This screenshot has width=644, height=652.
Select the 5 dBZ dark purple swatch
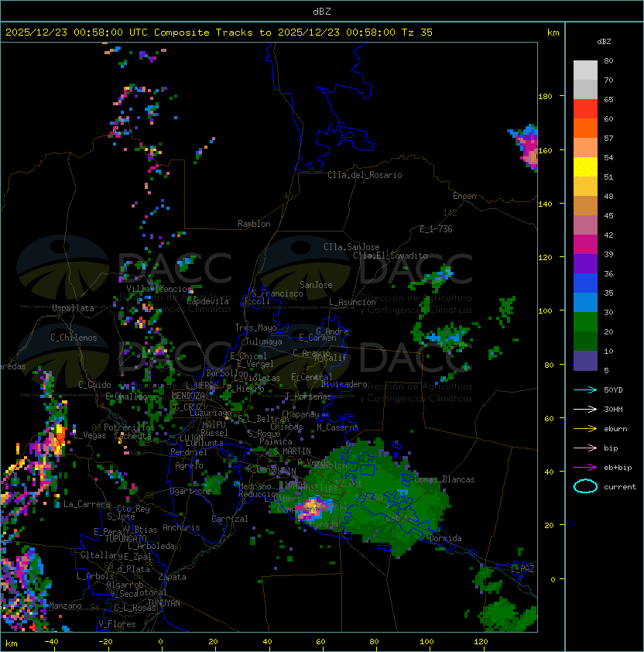(x=585, y=361)
